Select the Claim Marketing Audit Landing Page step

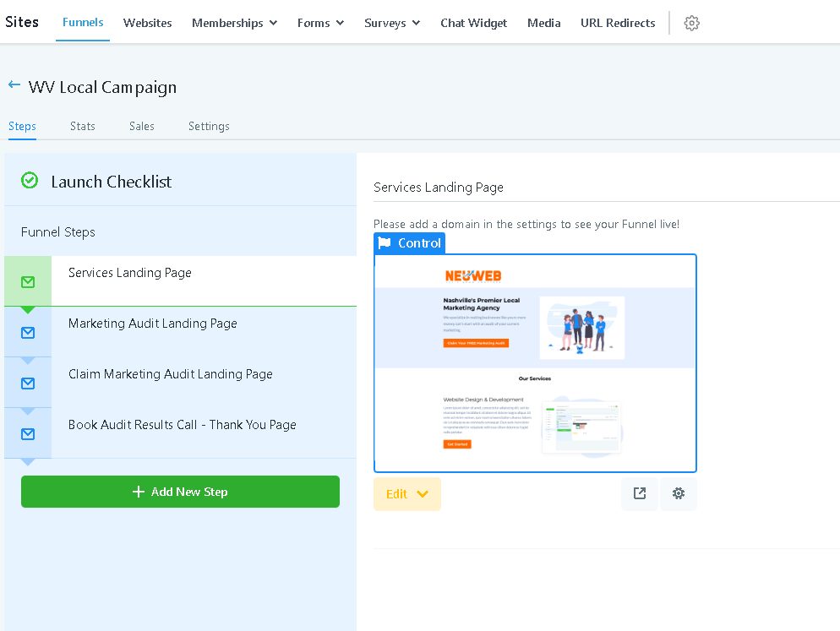click(171, 374)
